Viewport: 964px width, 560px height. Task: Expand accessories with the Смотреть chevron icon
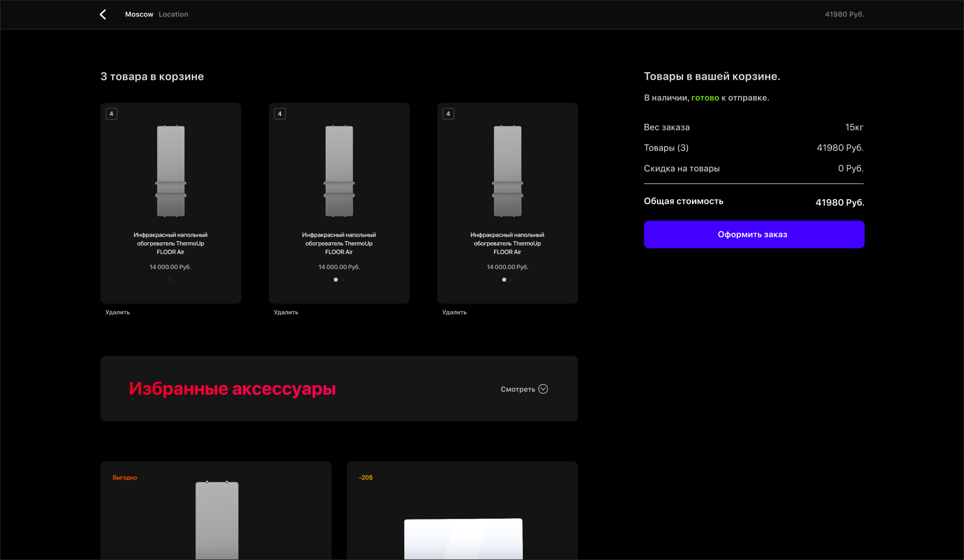point(543,389)
